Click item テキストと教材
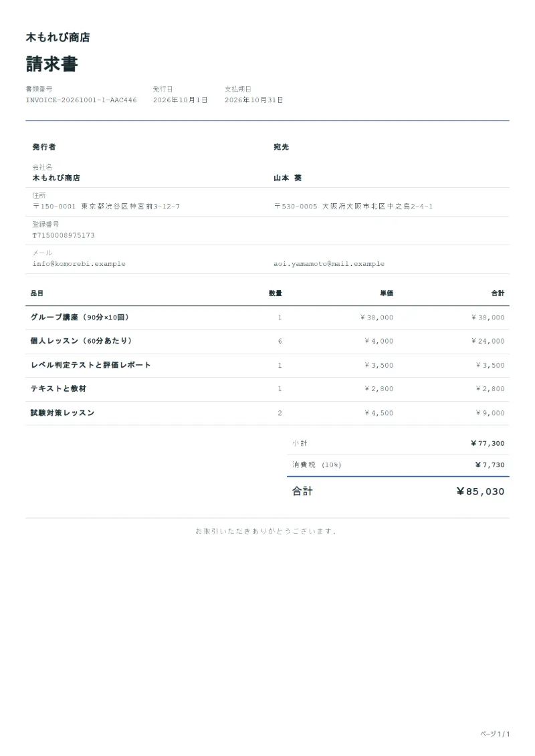The width and height of the screenshot is (535, 756). (58, 388)
